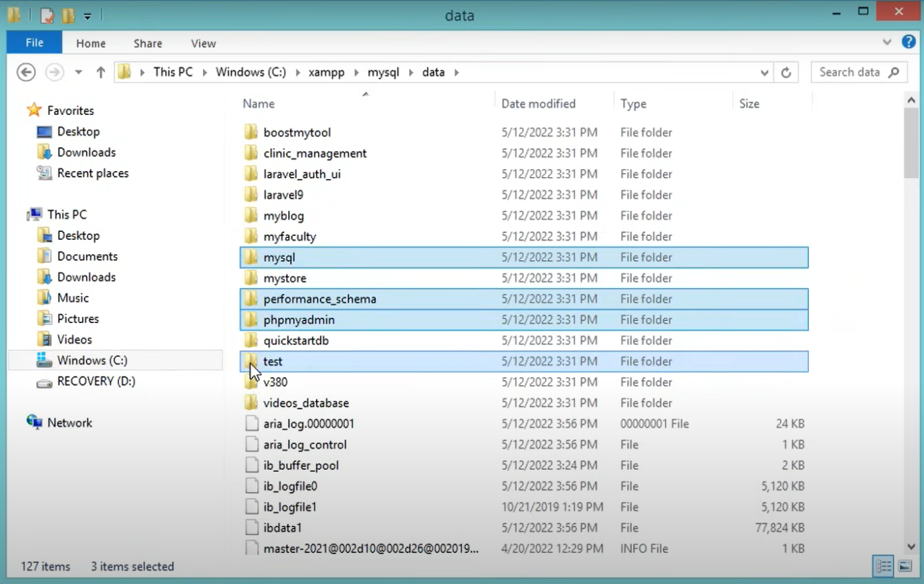The image size is (924, 584).
Task: Click the Refresh icon next to the address bar
Action: tap(786, 72)
